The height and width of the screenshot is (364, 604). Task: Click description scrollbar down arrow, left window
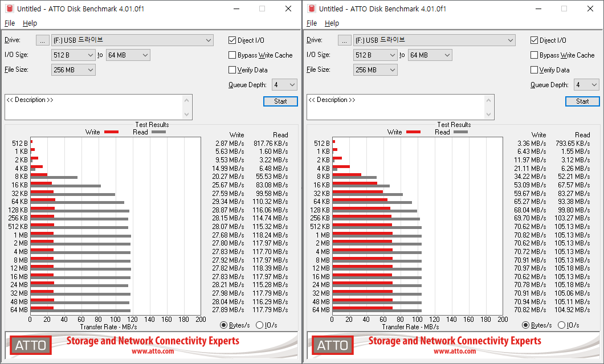tap(187, 114)
